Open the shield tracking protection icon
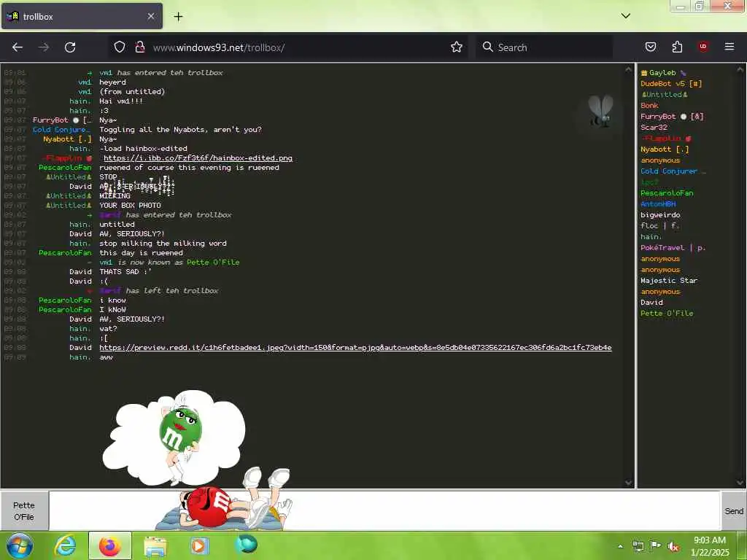The width and height of the screenshot is (747, 560). pyautogui.click(x=120, y=47)
